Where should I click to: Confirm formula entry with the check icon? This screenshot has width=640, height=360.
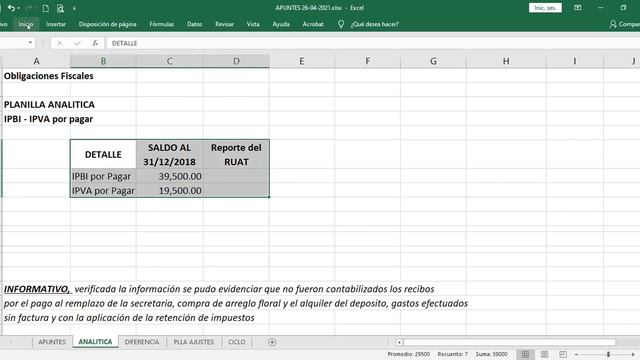(77, 43)
